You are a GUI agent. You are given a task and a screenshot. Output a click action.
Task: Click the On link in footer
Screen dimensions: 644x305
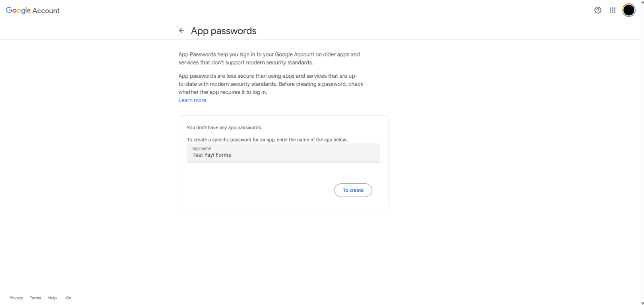pyautogui.click(x=69, y=298)
